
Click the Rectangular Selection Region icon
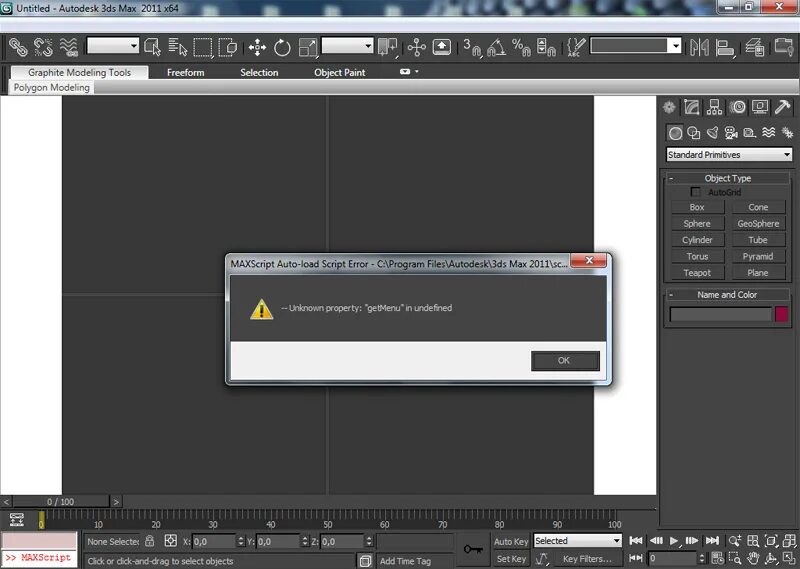coord(203,47)
